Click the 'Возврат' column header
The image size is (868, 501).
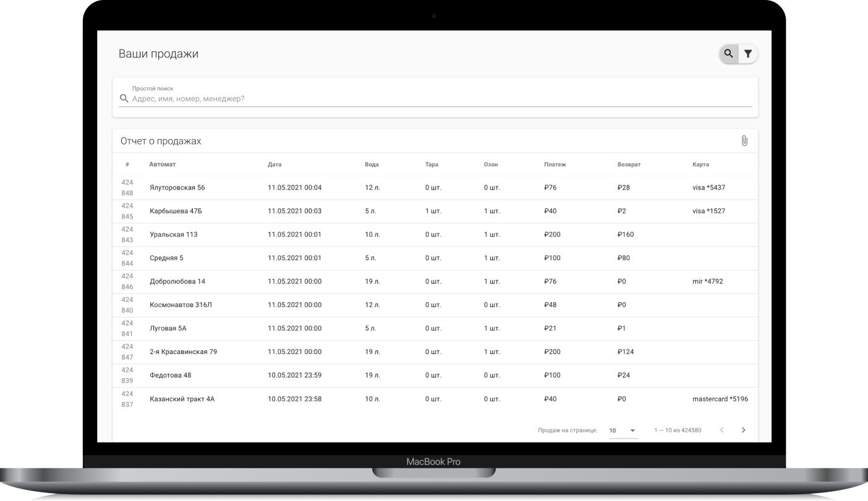pos(629,164)
